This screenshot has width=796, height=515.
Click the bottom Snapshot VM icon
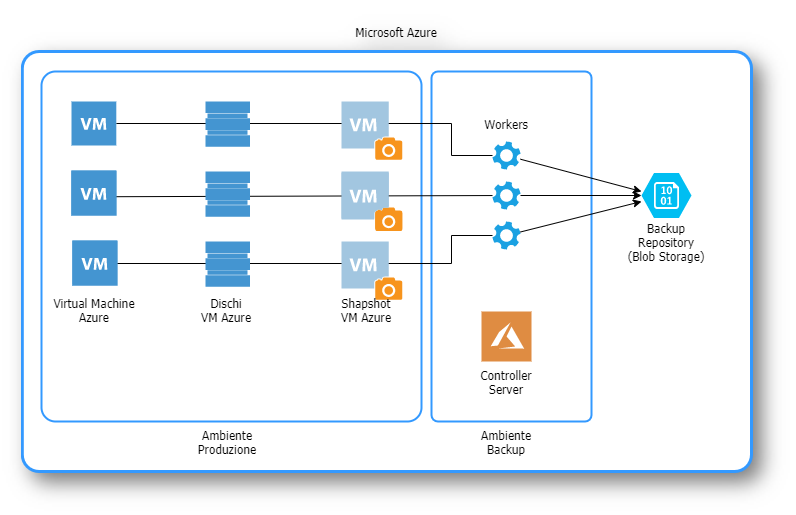click(364, 265)
